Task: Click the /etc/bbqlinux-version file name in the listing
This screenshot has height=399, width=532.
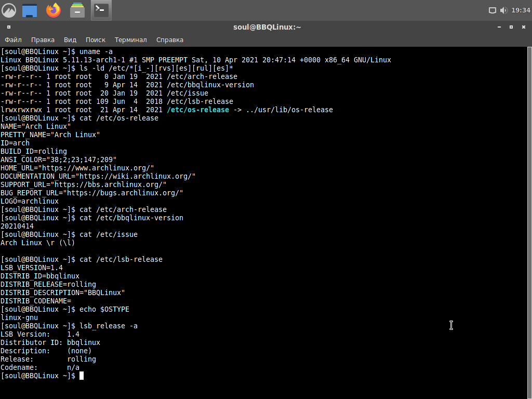Action: pos(210,85)
